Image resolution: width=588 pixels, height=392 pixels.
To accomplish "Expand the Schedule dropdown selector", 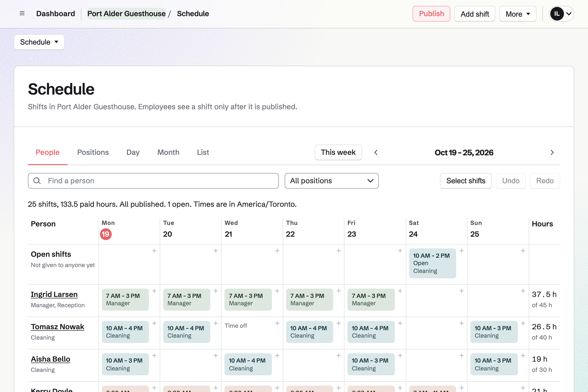I will click(x=39, y=42).
